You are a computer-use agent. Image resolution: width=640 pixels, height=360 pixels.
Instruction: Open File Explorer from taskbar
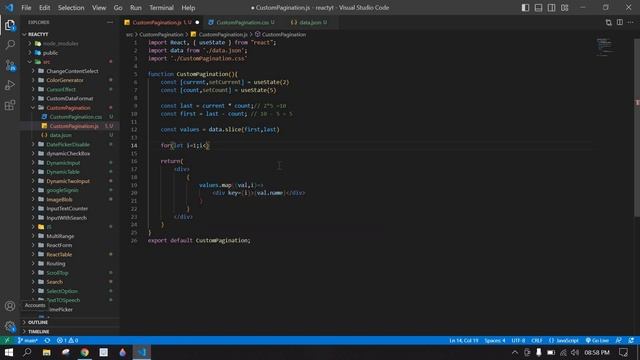(x=47, y=352)
